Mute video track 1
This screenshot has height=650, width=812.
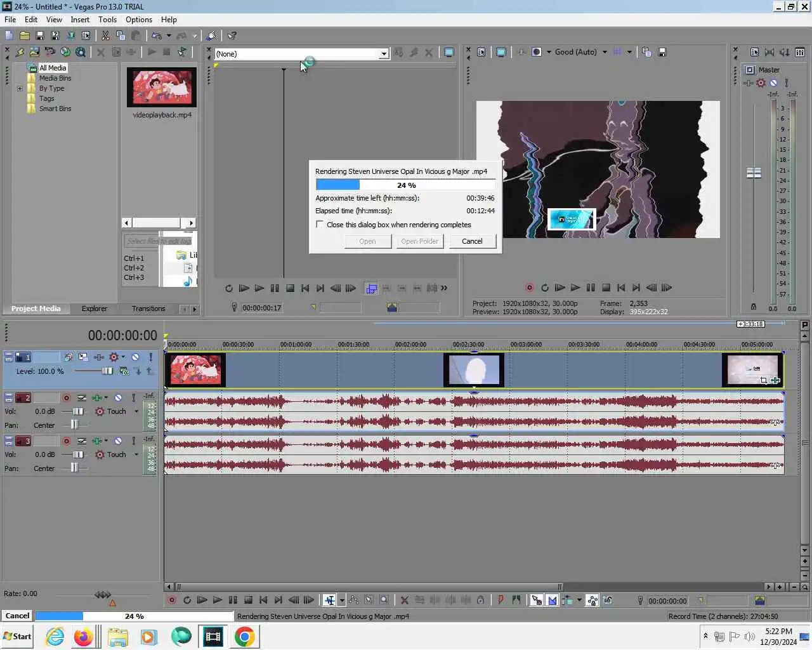[x=135, y=357]
